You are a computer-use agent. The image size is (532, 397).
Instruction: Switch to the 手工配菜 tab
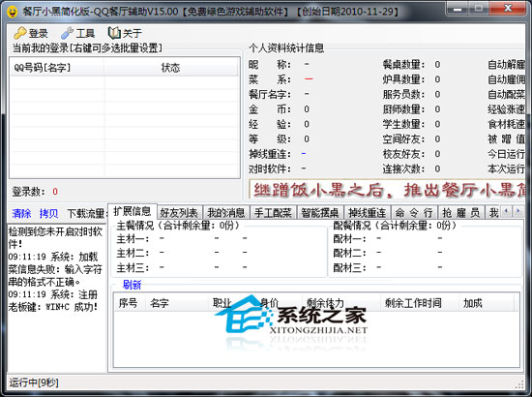[273, 213]
